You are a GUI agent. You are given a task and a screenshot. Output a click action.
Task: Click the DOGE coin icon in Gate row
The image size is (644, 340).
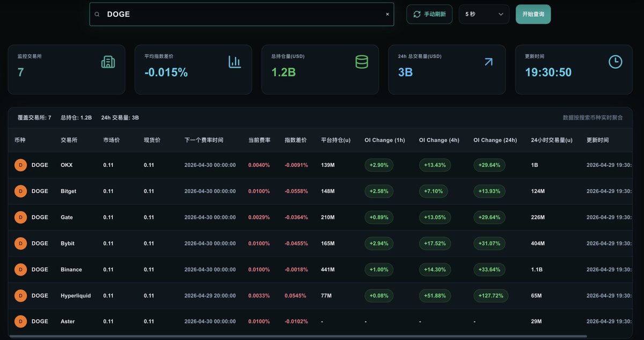pos(20,217)
